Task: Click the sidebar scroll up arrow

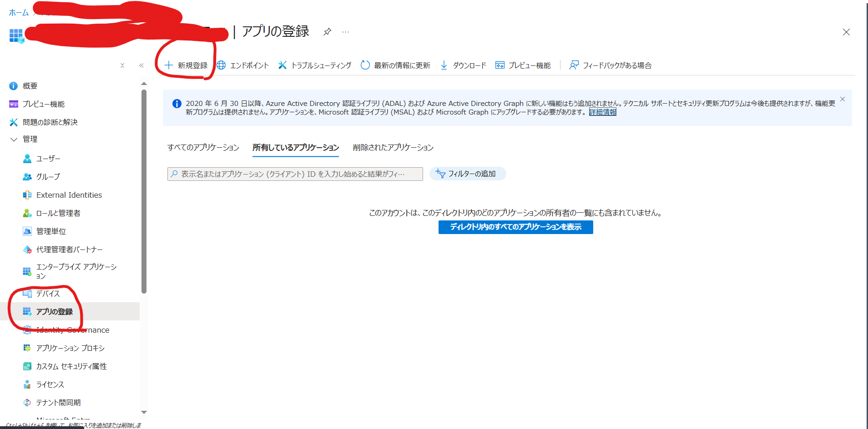Action: (144, 84)
